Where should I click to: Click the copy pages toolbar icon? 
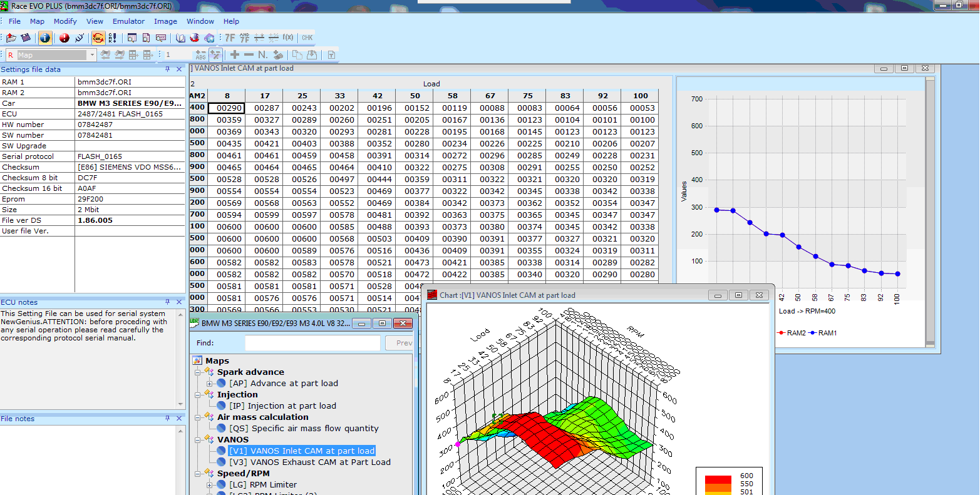(x=297, y=55)
